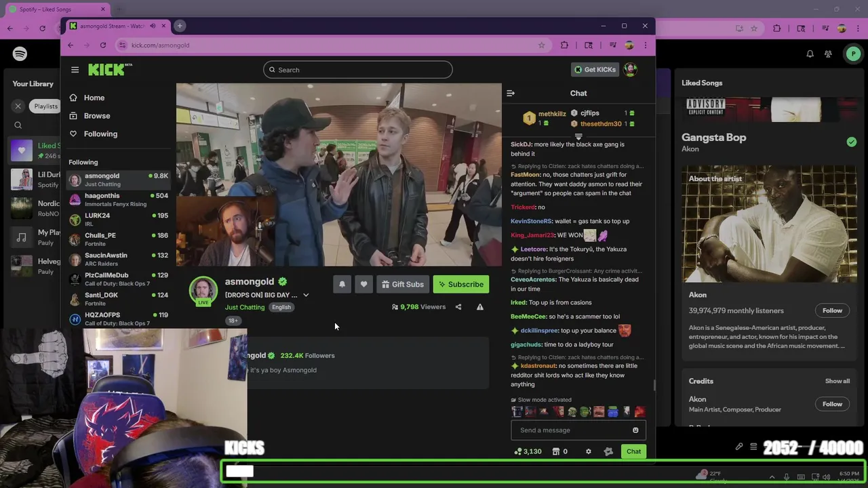Toggle the green saved checkmark for Gangsta Bop

[852, 142]
